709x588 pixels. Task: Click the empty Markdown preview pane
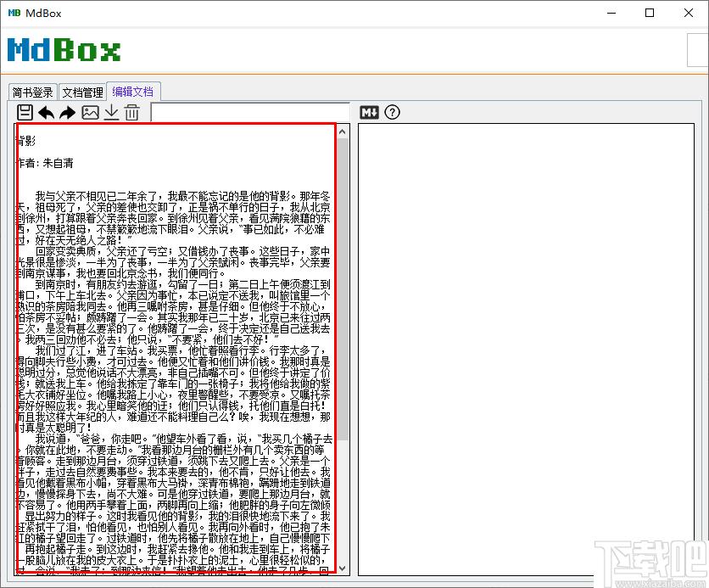click(x=527, y=350)
